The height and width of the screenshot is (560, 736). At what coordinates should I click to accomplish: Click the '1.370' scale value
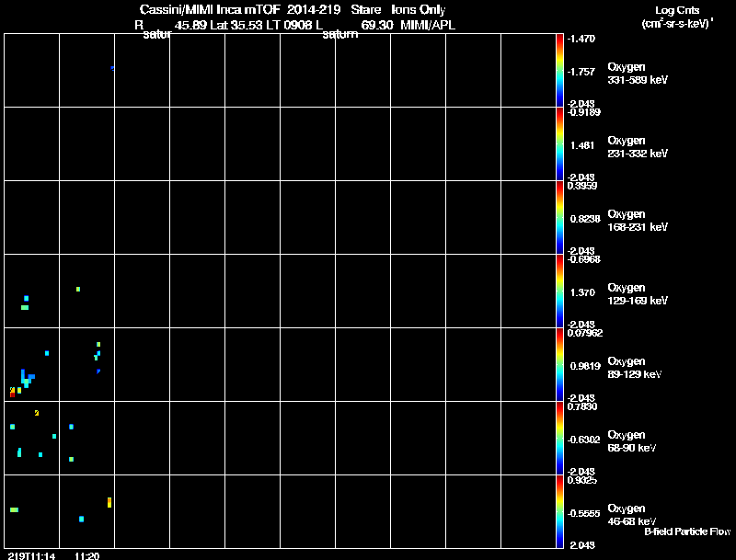582,292
